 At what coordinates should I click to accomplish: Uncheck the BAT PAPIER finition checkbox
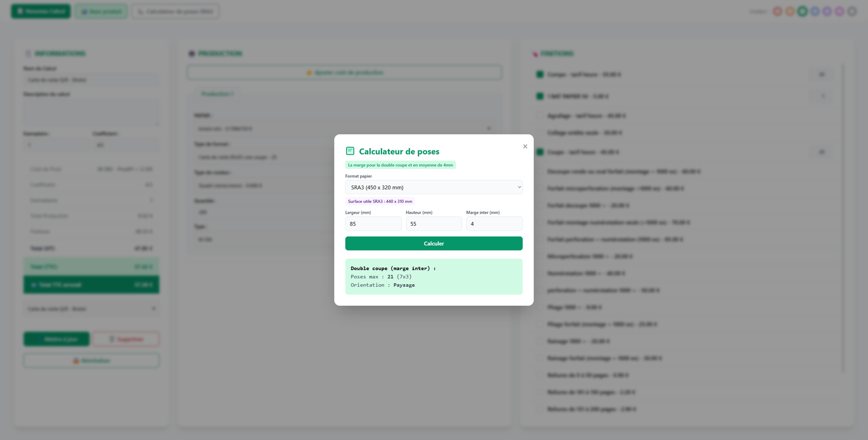pyautogui.click(x=540, y=96)
